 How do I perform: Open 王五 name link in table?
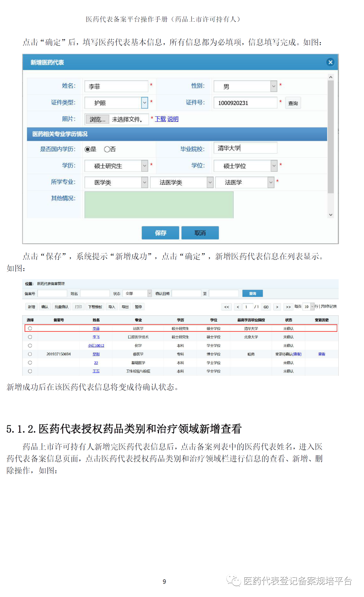point(96,371)
